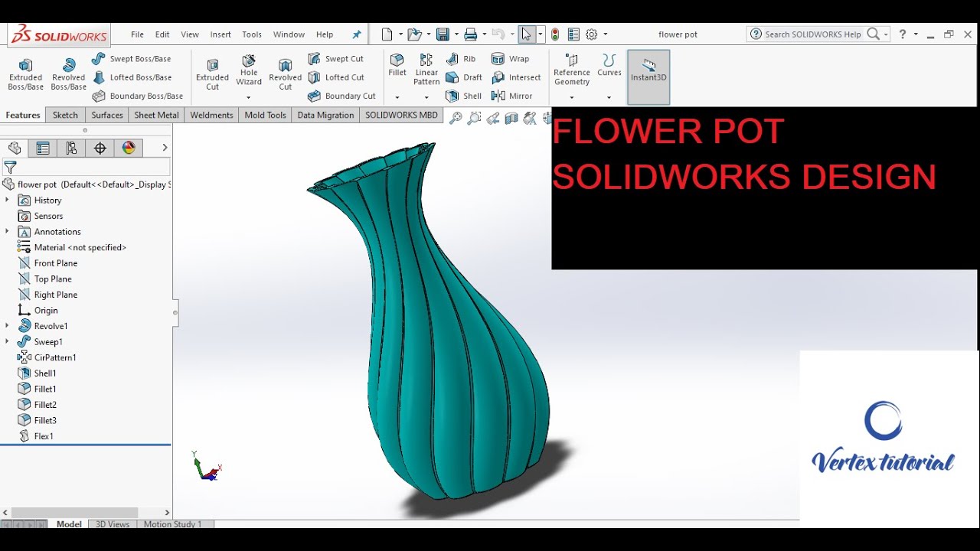
Task: Click the Swept Boss/Base tool
Action: tap(131, 59)
